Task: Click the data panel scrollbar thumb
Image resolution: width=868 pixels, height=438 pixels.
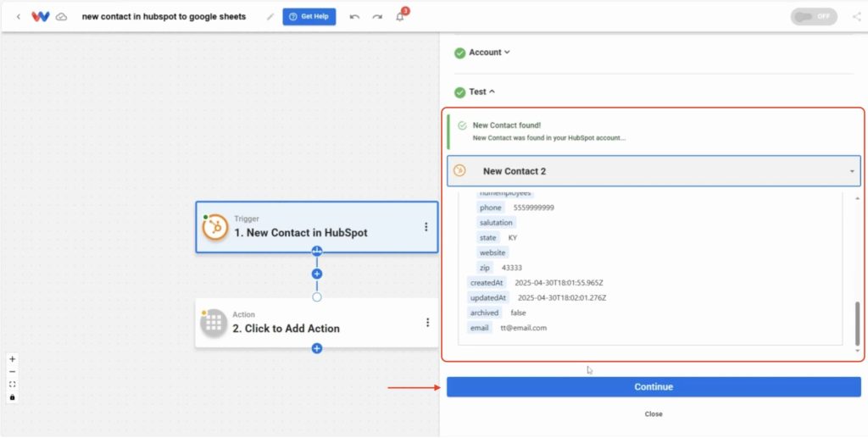Action: point(858,323)
